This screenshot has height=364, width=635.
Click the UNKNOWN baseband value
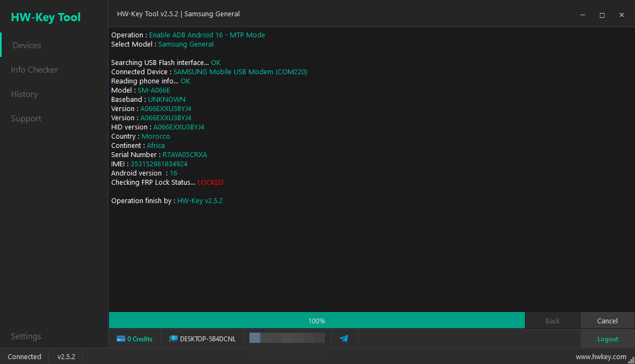tap(166, 100)
